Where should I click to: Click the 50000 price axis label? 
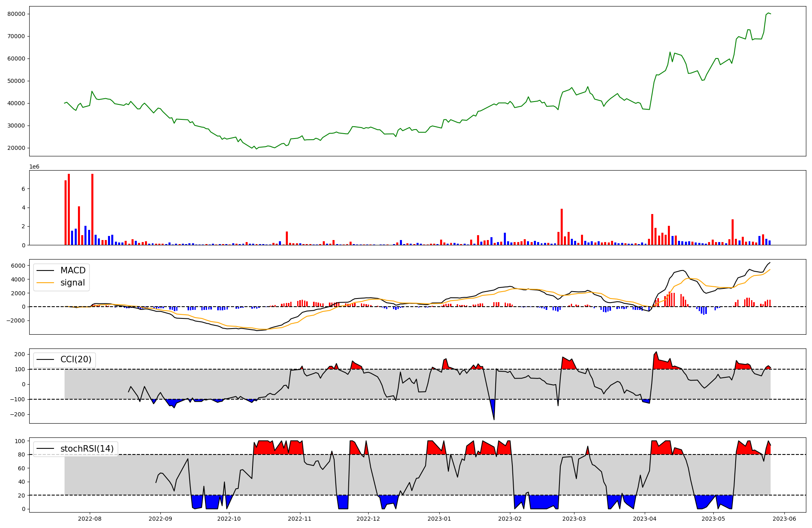pyautogui.click(x=16, y=81)
